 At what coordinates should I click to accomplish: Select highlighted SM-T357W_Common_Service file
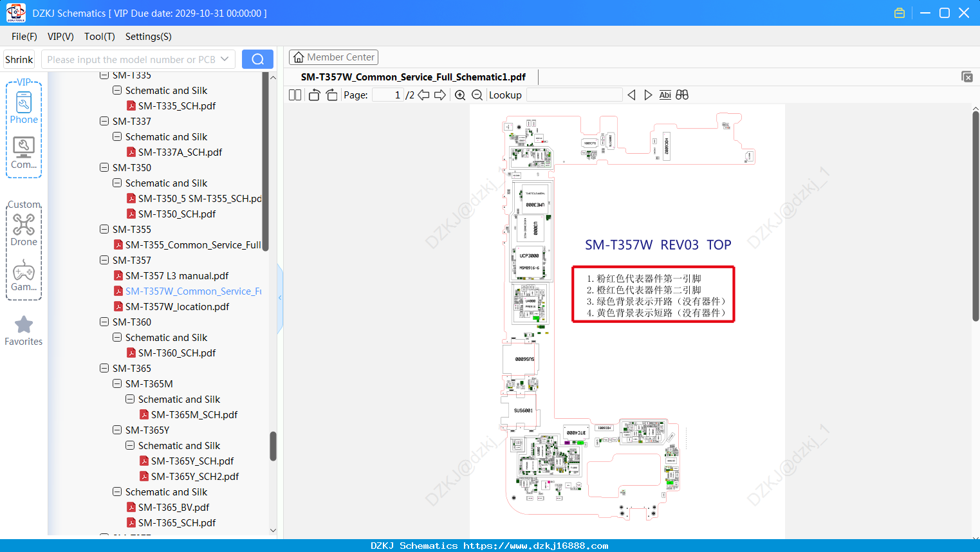click(x=187, y=291)
